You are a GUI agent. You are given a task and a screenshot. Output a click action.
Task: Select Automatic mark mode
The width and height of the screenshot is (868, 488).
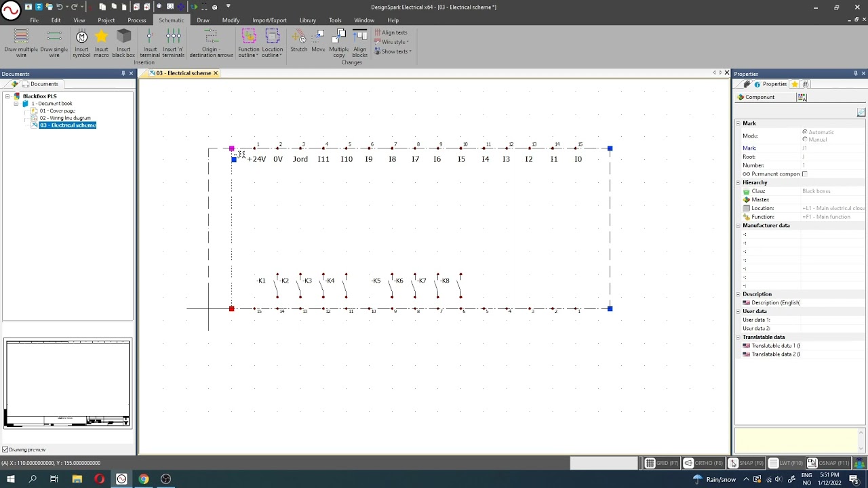pos(805,132)
